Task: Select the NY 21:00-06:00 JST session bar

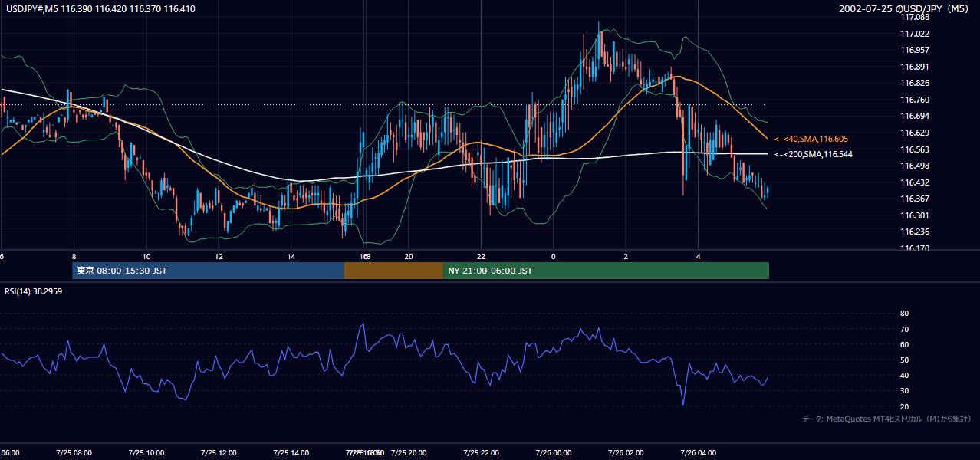Action: pyautogui.click(x=606, y=271)
